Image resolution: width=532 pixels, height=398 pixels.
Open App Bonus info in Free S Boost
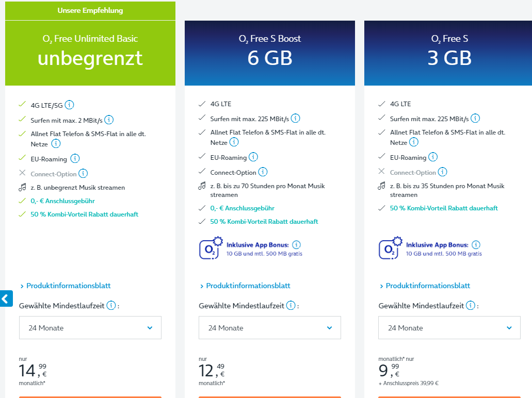pyautogui.click(x=297, y=245)
